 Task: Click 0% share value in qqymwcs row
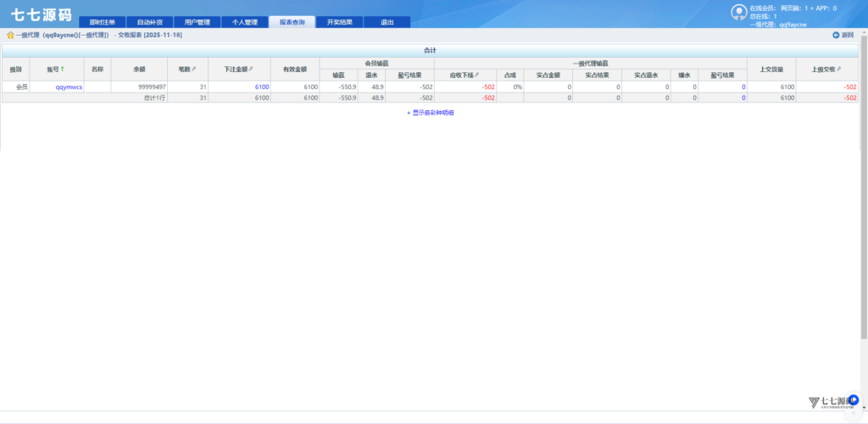coord(517,86)
